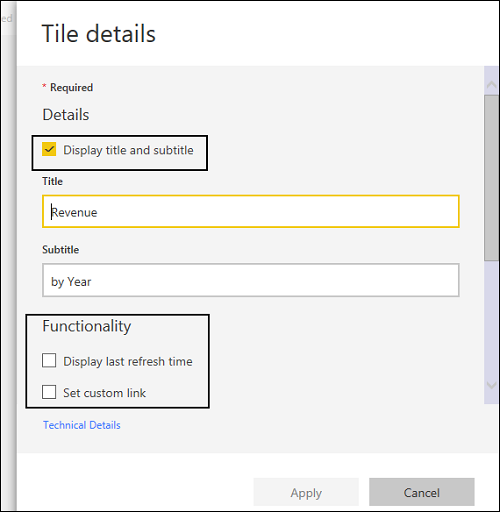This screenshot has width=500, height=512.
Task: Click the Cancel button
Action: click(422, 492)
